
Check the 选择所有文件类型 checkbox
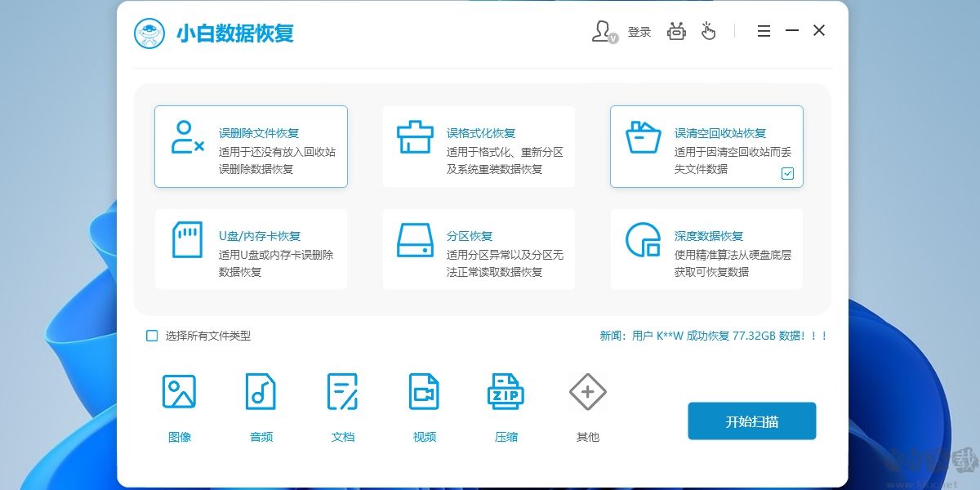151,335
